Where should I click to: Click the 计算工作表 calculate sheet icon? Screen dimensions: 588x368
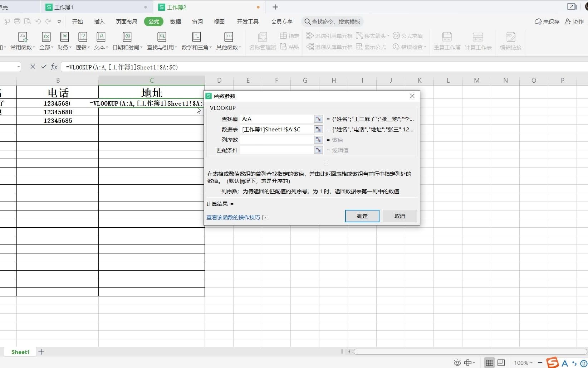point(478,37)
